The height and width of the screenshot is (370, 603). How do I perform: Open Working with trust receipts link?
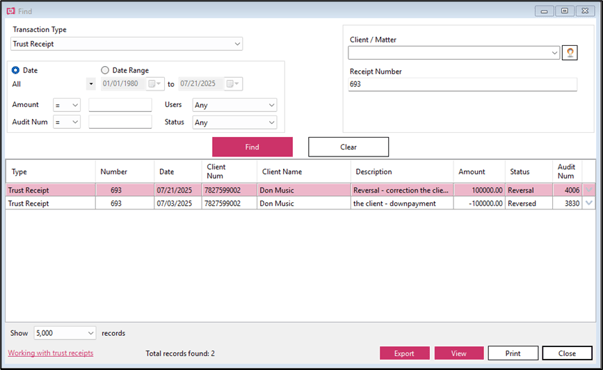coord(50,353)
